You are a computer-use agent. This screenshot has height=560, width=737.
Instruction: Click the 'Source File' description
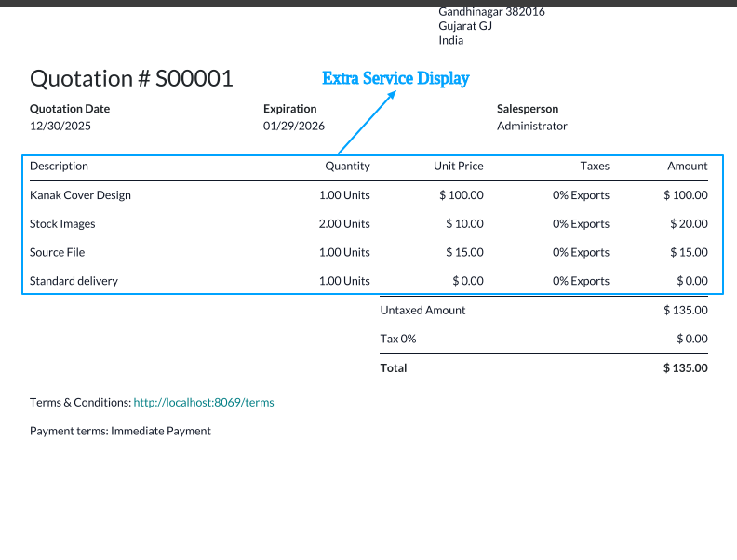point(58,252)
